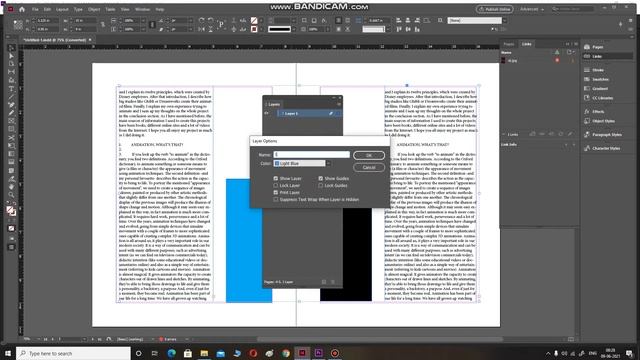Open the Effects panel from dock
The image size is (640, 360).
point(598,111)
